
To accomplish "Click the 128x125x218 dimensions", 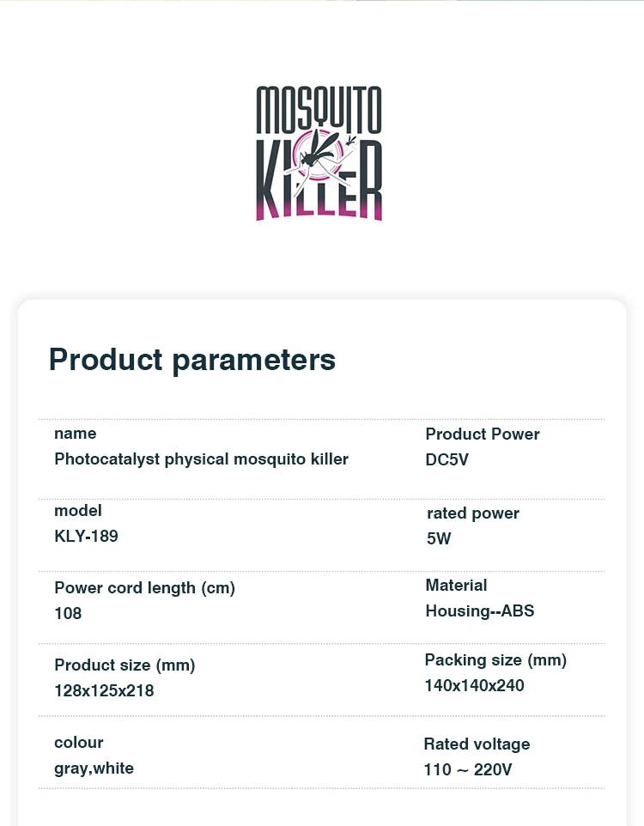I will tap(104, 690).
